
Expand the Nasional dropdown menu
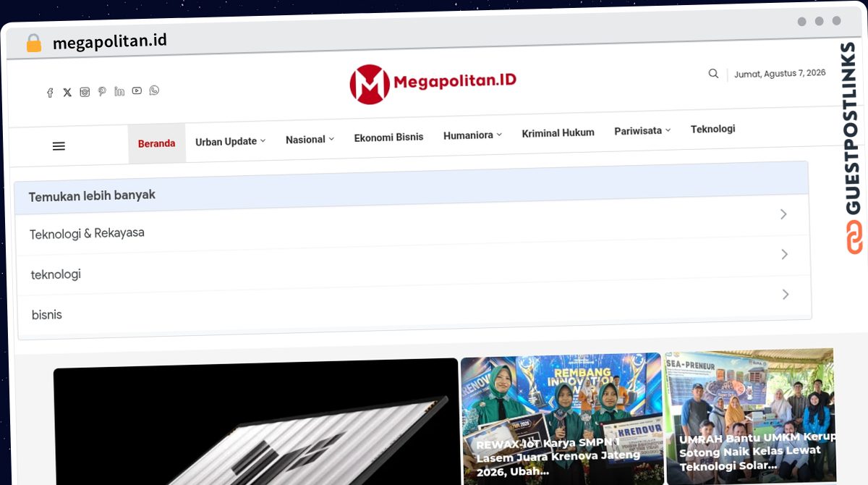click(x=310, y=139)
